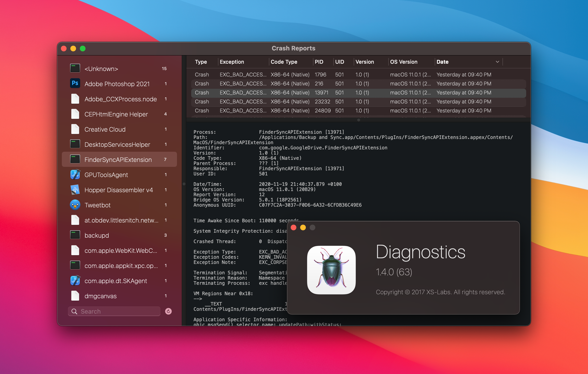Select crash report with PID 24809

pyautogui.click(x=322, y=111)
